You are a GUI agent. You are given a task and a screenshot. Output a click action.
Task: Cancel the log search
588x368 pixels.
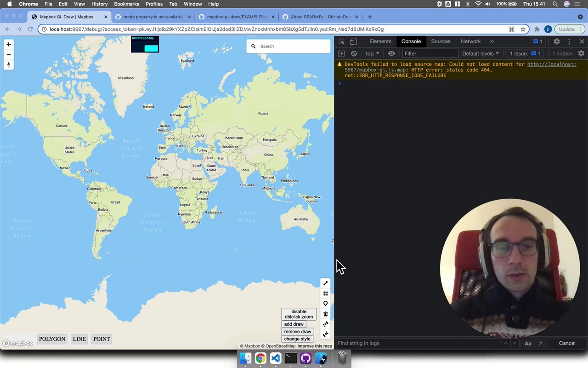point(567,343)
